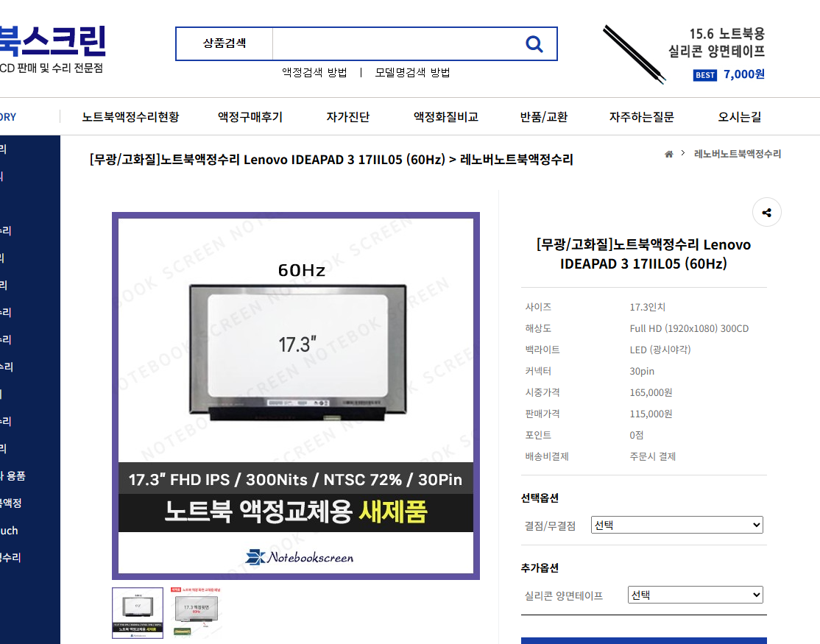Click the 0점 points value
Viewport: 820px width, 644px height.
pos(636,435)
